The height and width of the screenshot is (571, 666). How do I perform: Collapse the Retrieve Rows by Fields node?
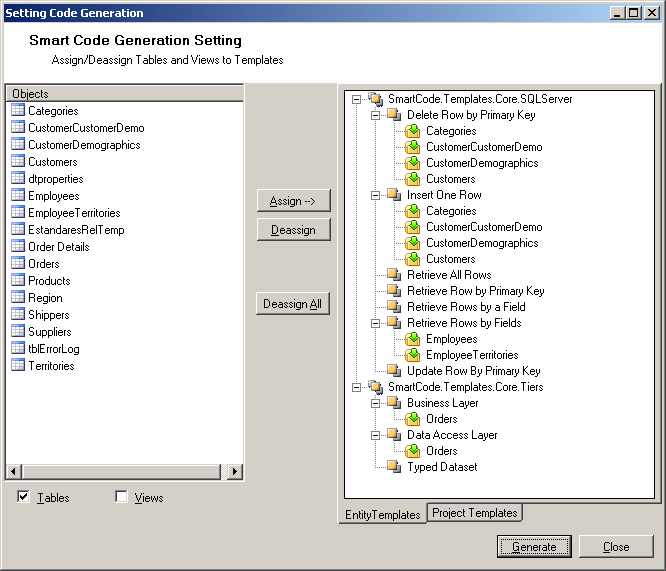click(375, 323)
